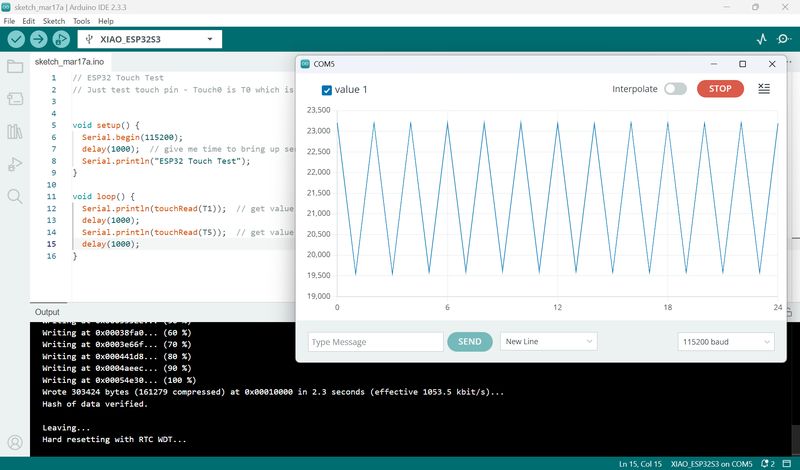Click the '// ESP32 Touch Test' comment line
This screenshot has height=470, width=800.
tap(118, 78)
